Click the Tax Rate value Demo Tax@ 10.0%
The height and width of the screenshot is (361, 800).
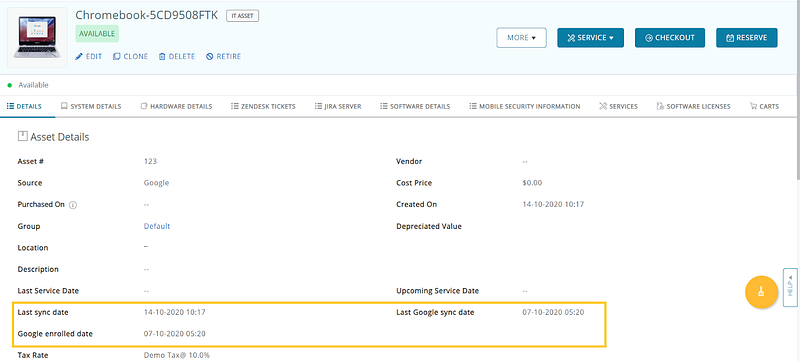click(x=177, y=355)
